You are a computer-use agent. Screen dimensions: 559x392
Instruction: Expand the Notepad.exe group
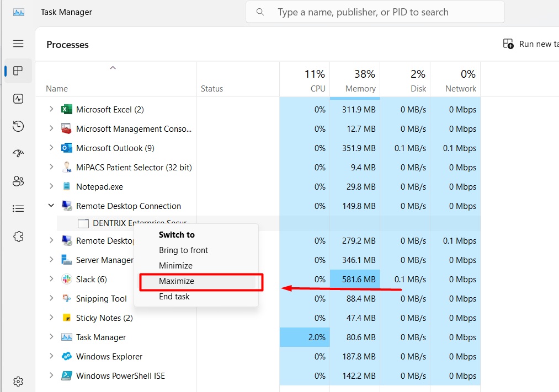click(x=51, y=186)
